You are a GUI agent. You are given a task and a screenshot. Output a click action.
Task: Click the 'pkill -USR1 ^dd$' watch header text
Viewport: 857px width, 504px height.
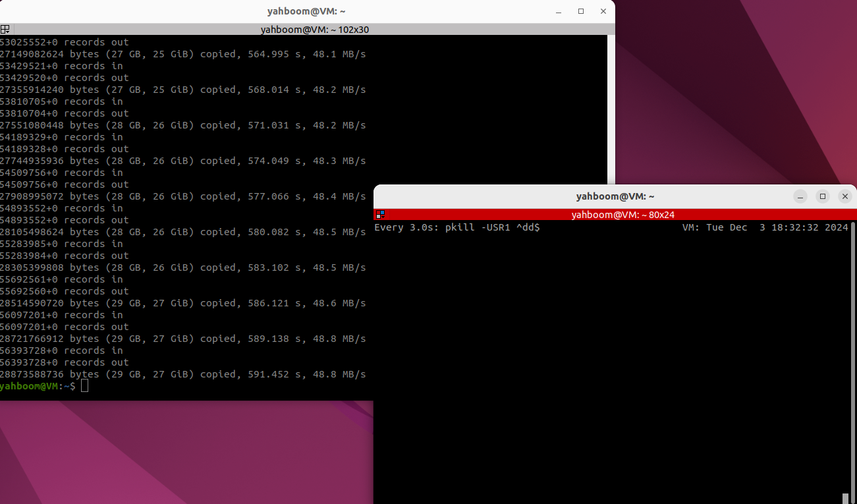coord(492,227)
